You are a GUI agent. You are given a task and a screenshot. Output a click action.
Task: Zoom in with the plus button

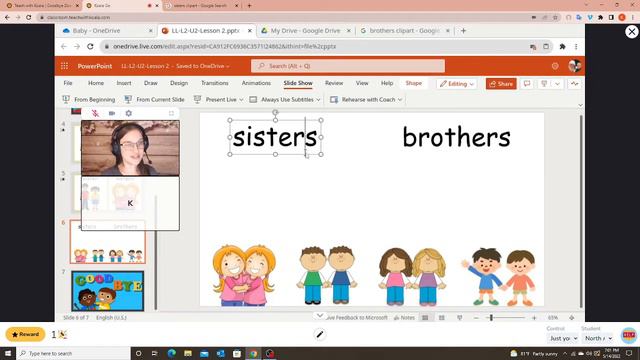[534, 318]
